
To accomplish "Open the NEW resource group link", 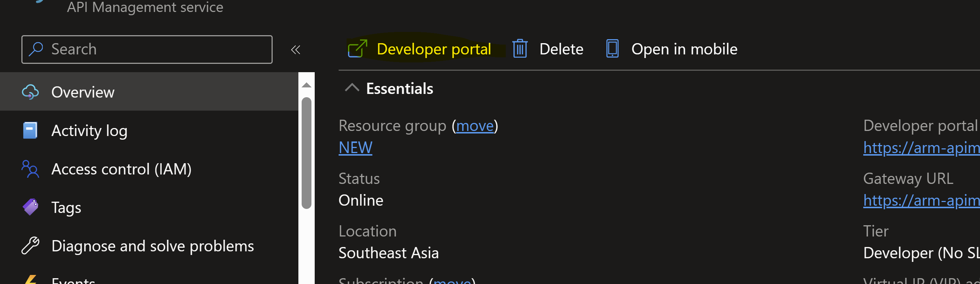I will click(x=355, y=147).
